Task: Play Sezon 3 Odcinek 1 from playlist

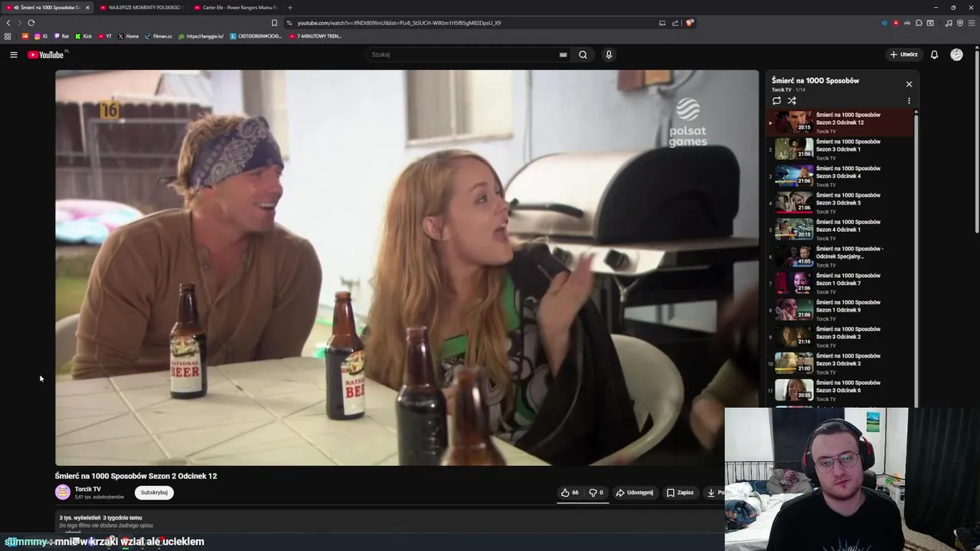Action: point(840,148)
